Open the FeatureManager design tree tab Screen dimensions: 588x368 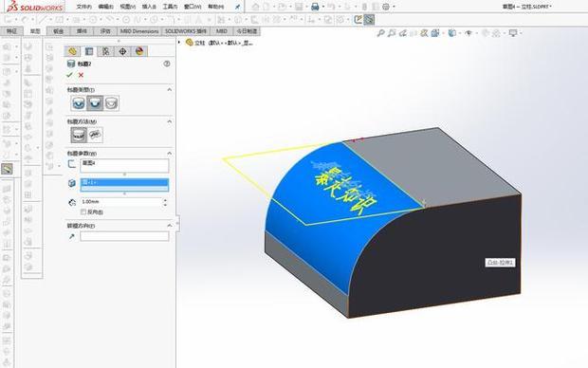(x=72, y=51)
